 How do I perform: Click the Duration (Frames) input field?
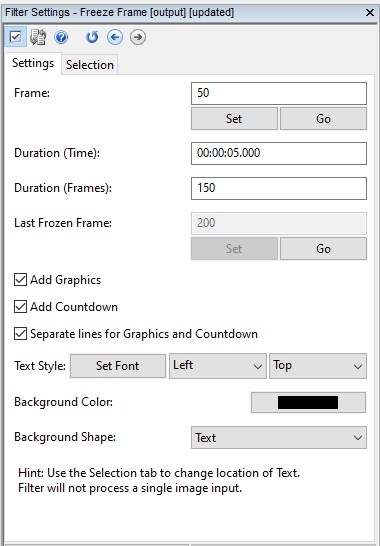(x=279, y=188)
